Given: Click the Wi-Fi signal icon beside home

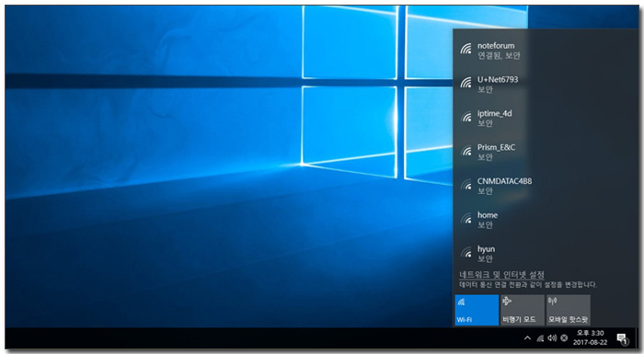Looking at the screenshot, I should tap(466, 220).
